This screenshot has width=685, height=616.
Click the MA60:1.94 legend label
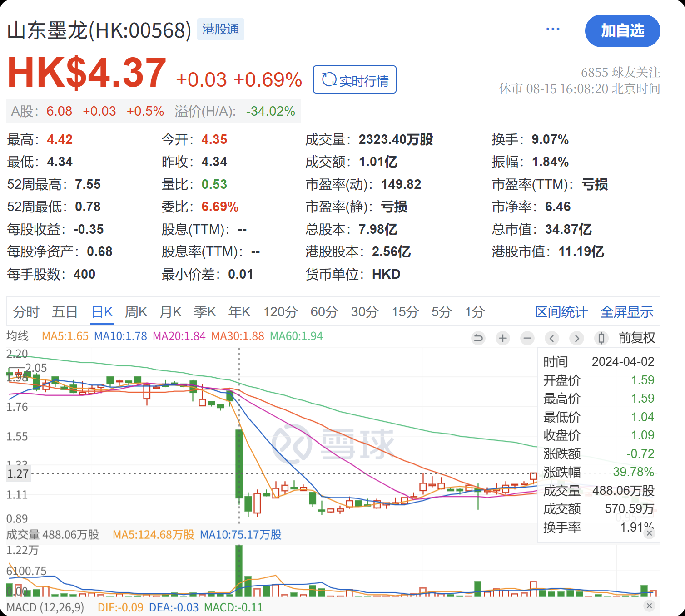pyautogui.click(x=296, y=336)
